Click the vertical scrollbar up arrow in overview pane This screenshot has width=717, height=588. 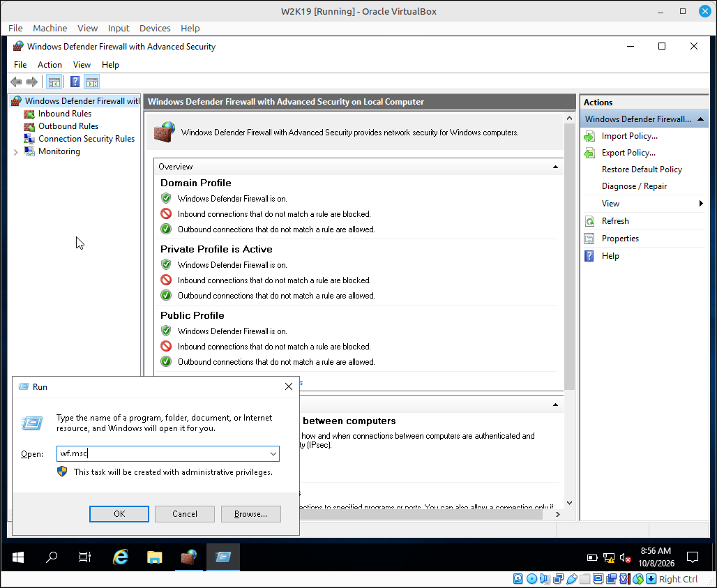pyautogui.click(x=569, y=119)
